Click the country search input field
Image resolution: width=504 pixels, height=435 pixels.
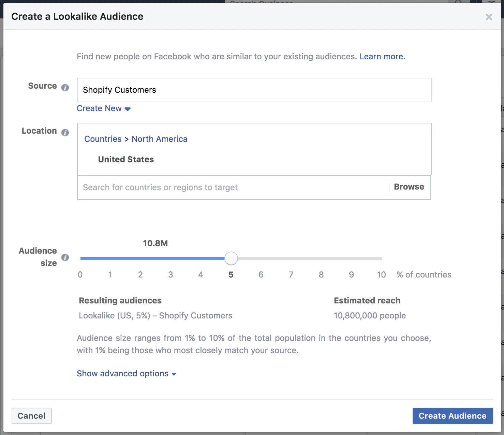pos(232,187)
